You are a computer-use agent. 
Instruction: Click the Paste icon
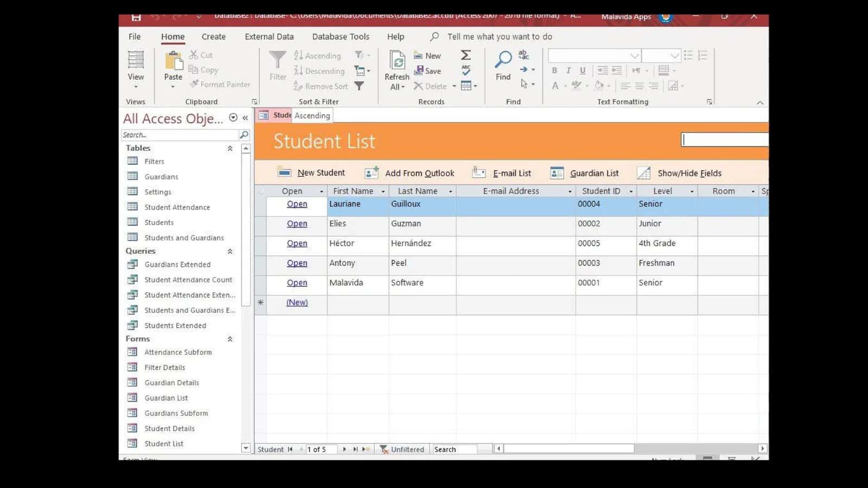174,61
